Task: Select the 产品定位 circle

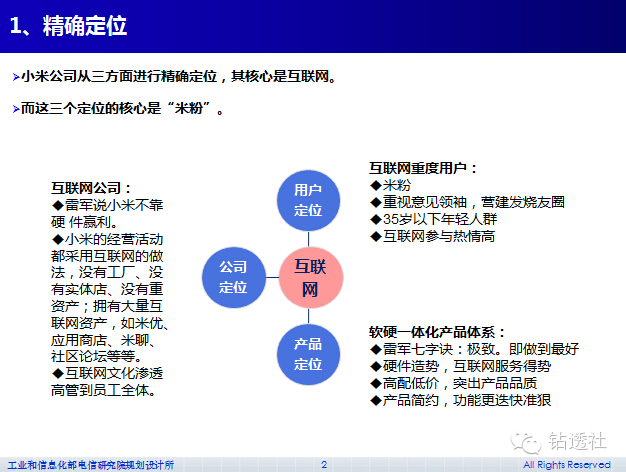Action: point(308,355)
